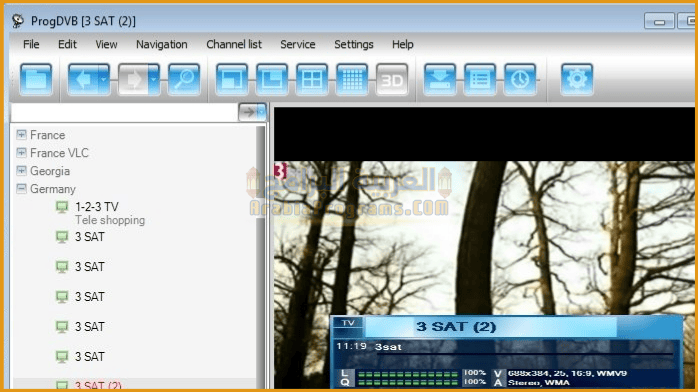Click the magnifier search icon
Image resolution: width=698 pixels, height=392 pixels.
(x=184, y=79)
